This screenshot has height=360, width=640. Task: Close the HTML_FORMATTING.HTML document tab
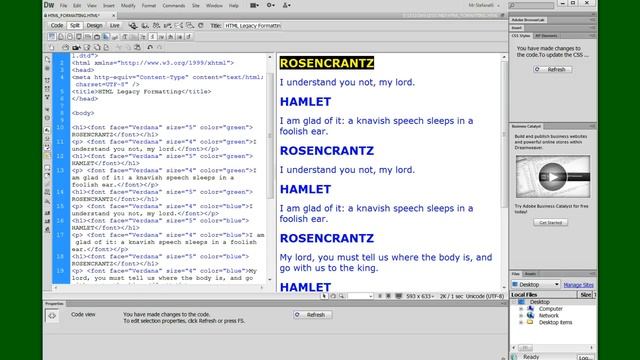tap(113, 16)
